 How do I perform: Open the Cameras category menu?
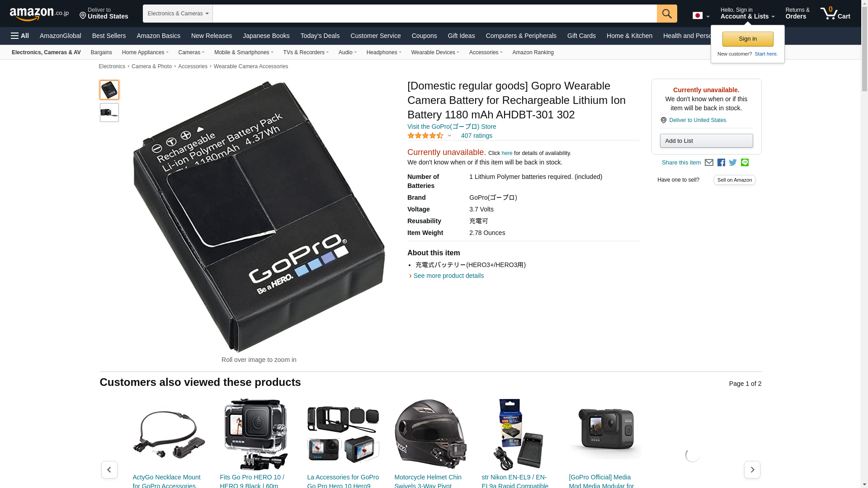click(x=191, y=52)
